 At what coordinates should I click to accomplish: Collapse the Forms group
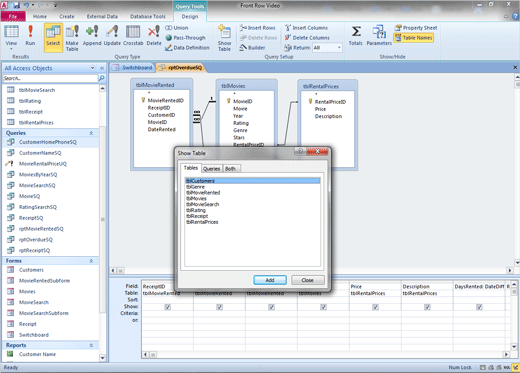[91, 261]
